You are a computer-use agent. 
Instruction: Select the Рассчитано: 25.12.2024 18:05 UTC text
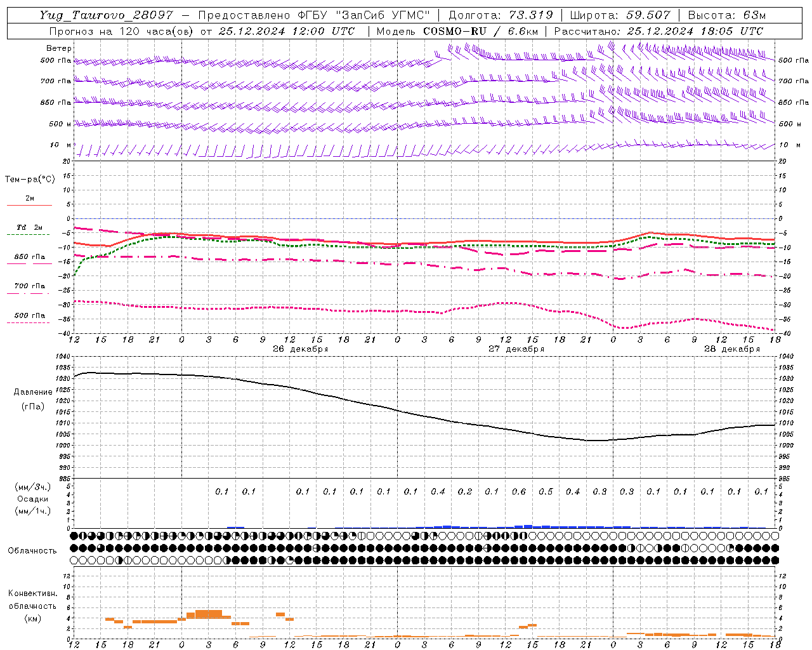pos(658,31)
